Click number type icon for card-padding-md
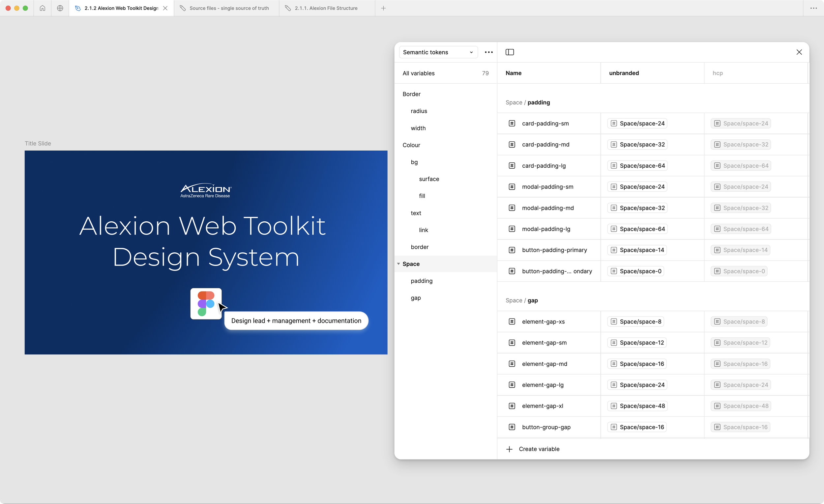Viewport: 824px width, 504px height. (x=512, y=144)
